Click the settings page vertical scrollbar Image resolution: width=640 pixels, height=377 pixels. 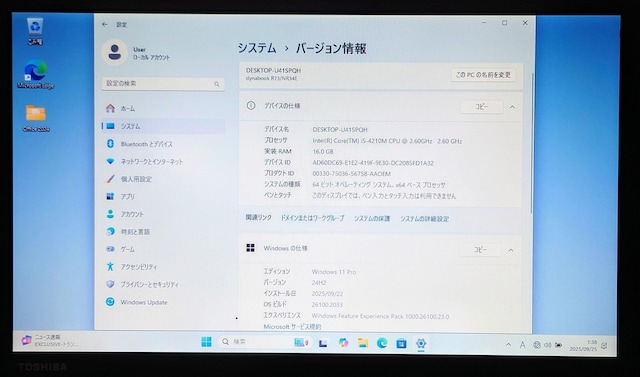[x=532, y=143]
